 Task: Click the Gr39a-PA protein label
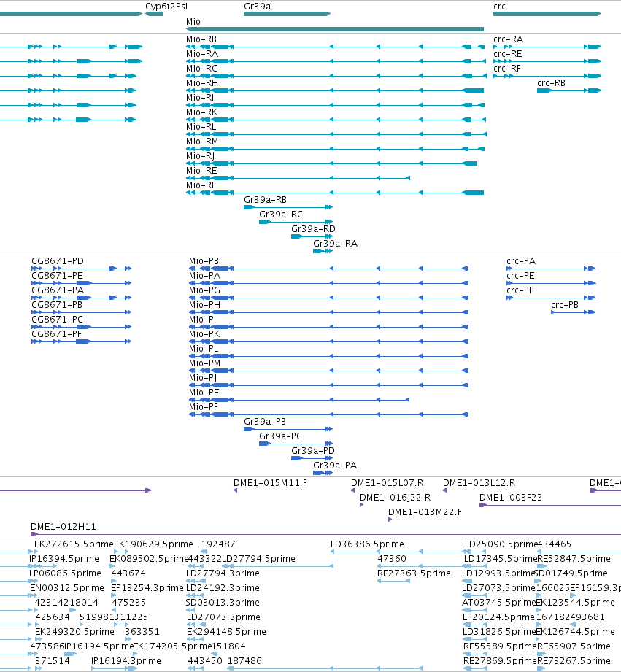pos(335,466)
